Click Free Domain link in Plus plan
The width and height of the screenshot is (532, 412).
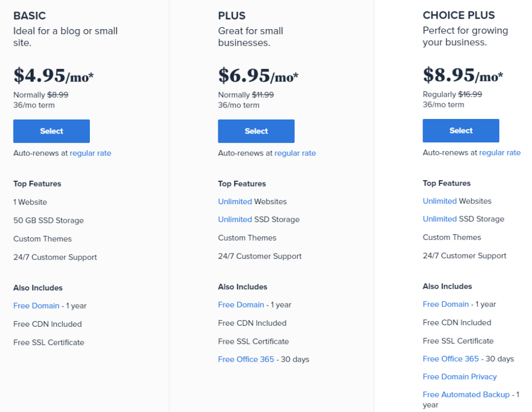(x=241, y=305)
